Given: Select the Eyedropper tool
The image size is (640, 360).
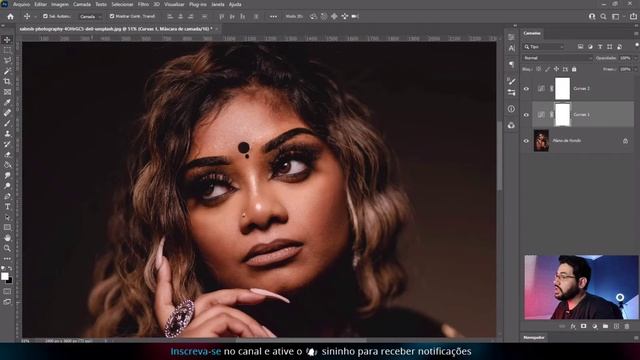Looking at the screenshot, I should (7, 102).
